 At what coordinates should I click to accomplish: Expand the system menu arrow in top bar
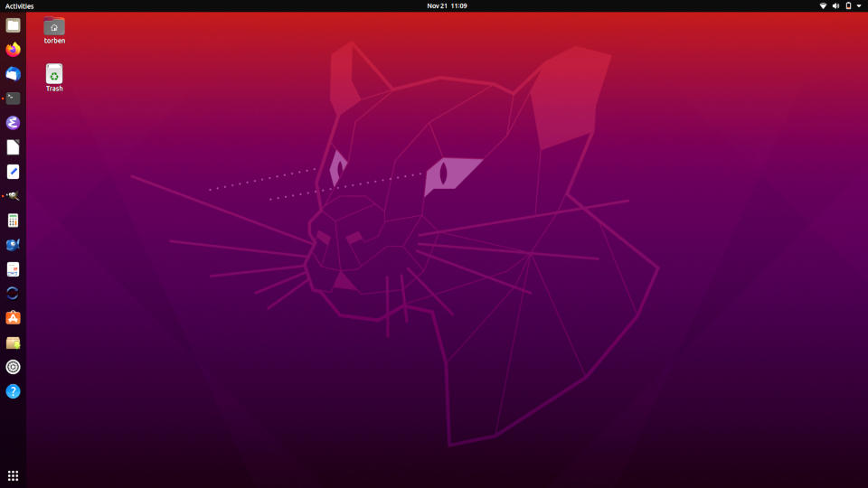pos(859,5)
